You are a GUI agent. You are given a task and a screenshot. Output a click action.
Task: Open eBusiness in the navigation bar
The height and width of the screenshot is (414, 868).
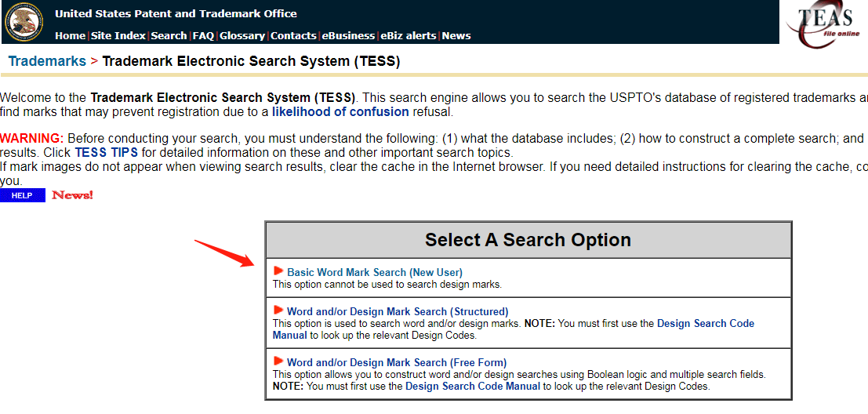tap(348, 35)
